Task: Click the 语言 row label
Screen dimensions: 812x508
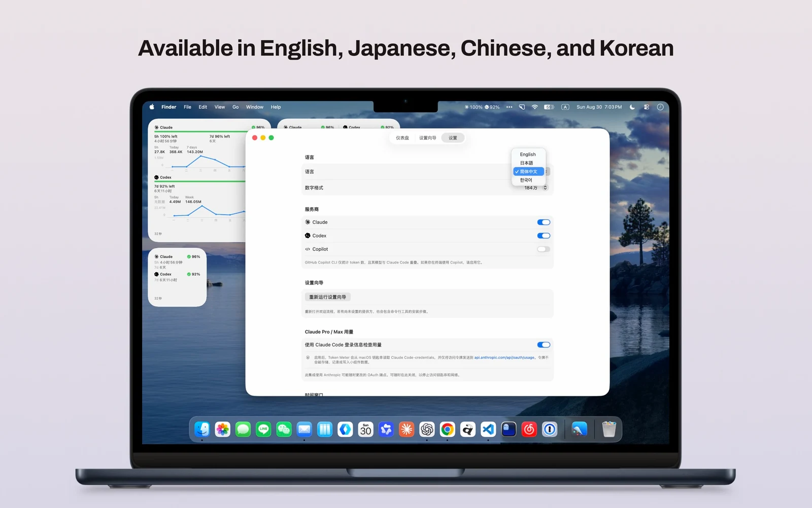Action: (x=310, y=172)
